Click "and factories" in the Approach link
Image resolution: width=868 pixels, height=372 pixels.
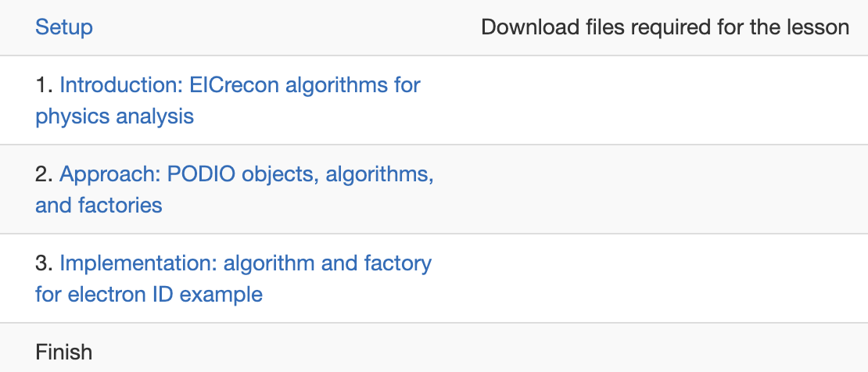click(x=99, y=206)
